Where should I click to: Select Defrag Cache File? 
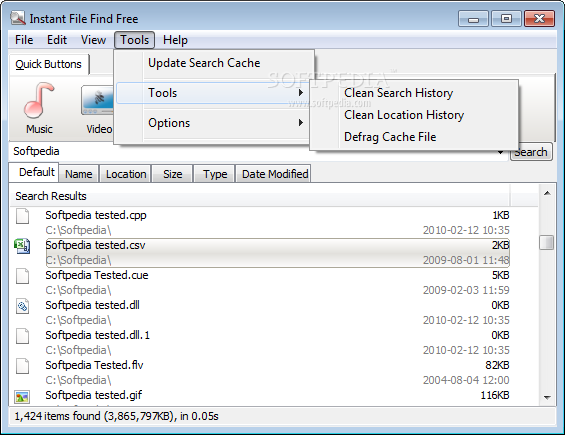[414, 137]
